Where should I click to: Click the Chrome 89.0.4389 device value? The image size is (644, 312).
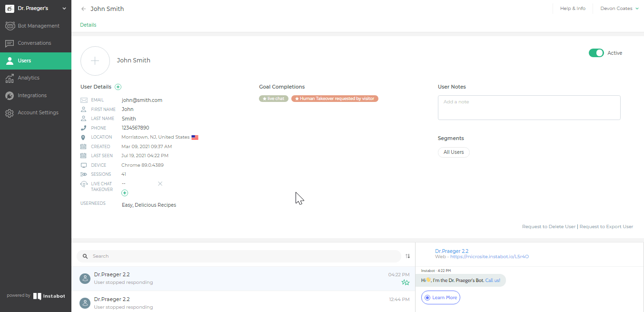[142, 165]
